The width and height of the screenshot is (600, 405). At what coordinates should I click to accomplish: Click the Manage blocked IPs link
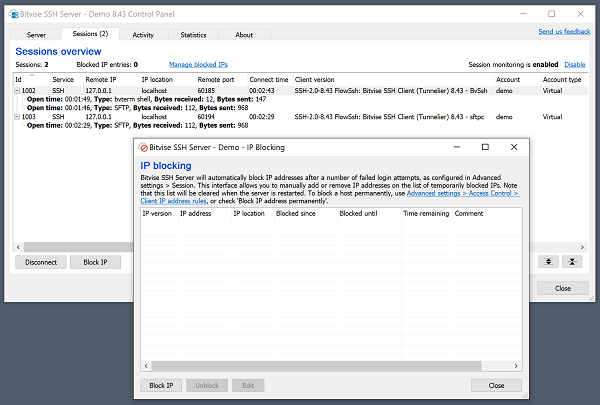[x=196, y=64]
